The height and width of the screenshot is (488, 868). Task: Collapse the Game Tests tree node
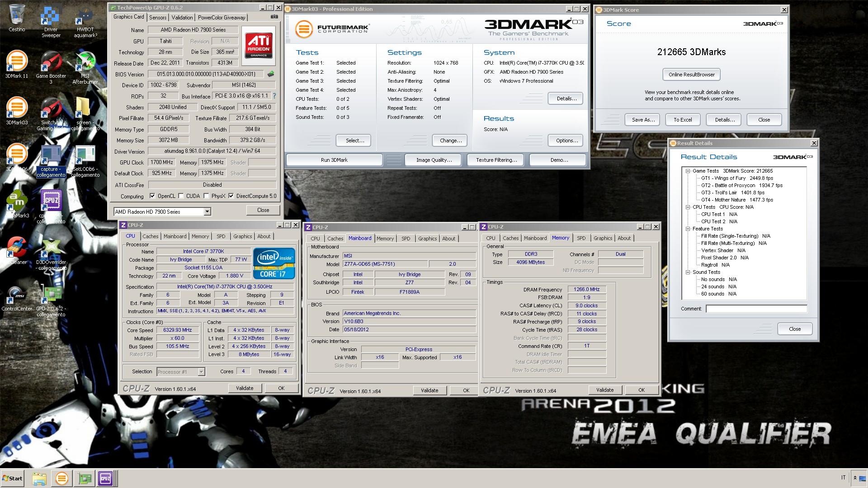688,171
